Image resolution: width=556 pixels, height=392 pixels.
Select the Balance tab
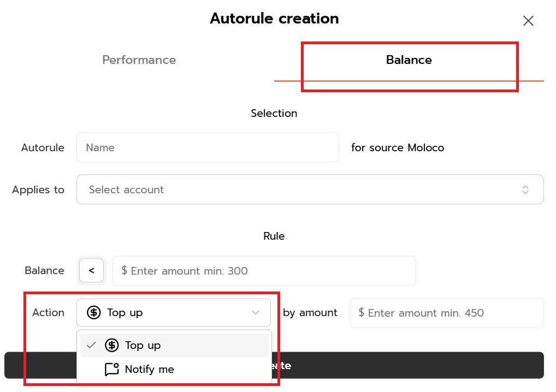pos(409,60)
